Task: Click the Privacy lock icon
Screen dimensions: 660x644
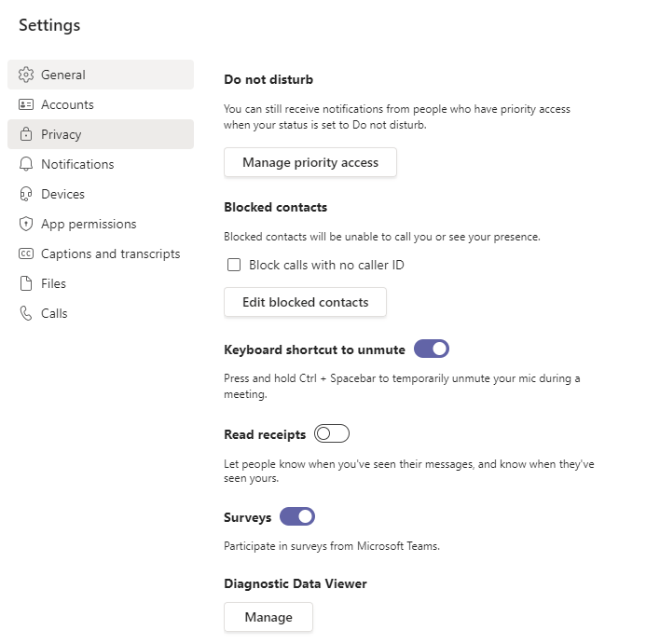Action: click(x=26, y=134)
